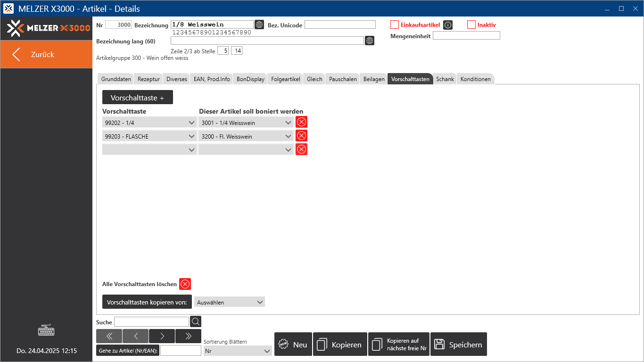Image resolution: width=644 pixels, height=362 pixels.
Task: Delete the 99203 - FLASCHE Vorschalttaste row
Action: pyautogui.click(x=301, y=136)
